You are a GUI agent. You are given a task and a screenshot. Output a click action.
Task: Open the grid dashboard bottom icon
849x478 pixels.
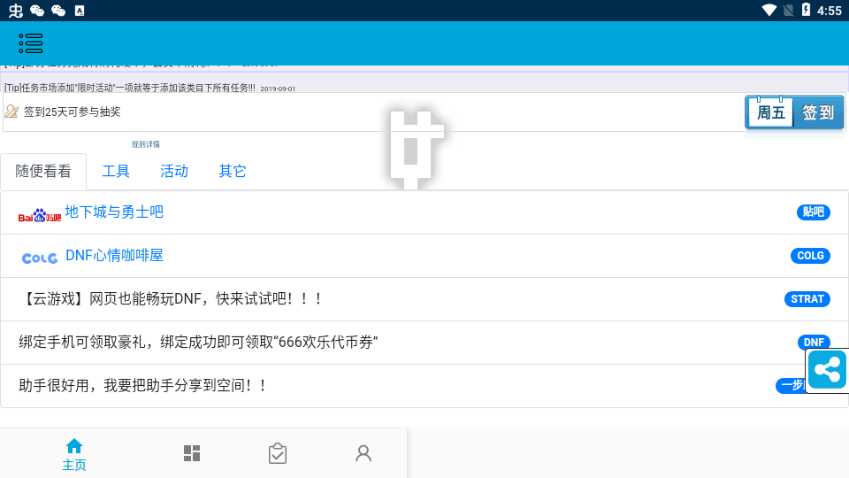point(192,453)
